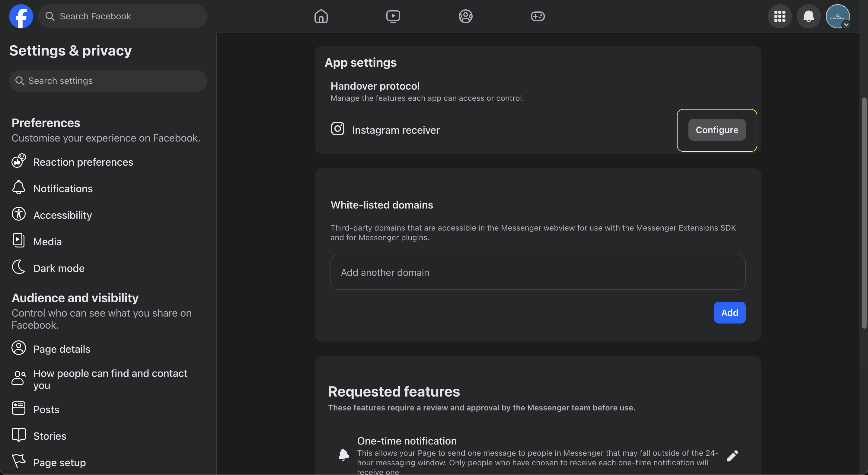The image size is (868, 475).
Task: Open Posts settings
Action: (x=108, y=409)
